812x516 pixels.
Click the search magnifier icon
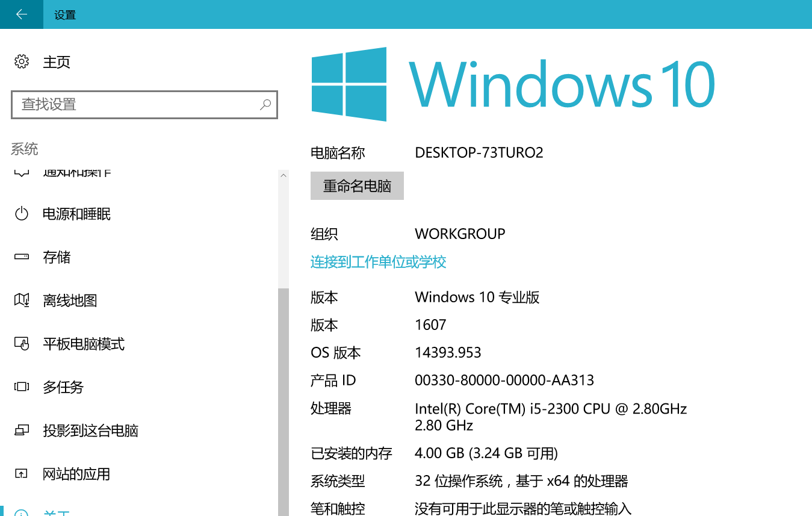click(x=265, y=105)
